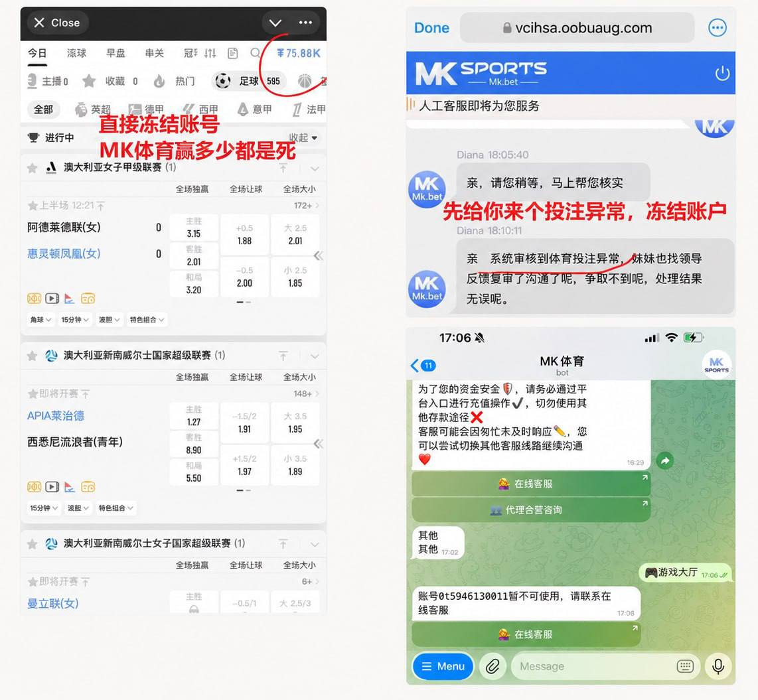Switch to the 串关 tab

coord(154,53)
